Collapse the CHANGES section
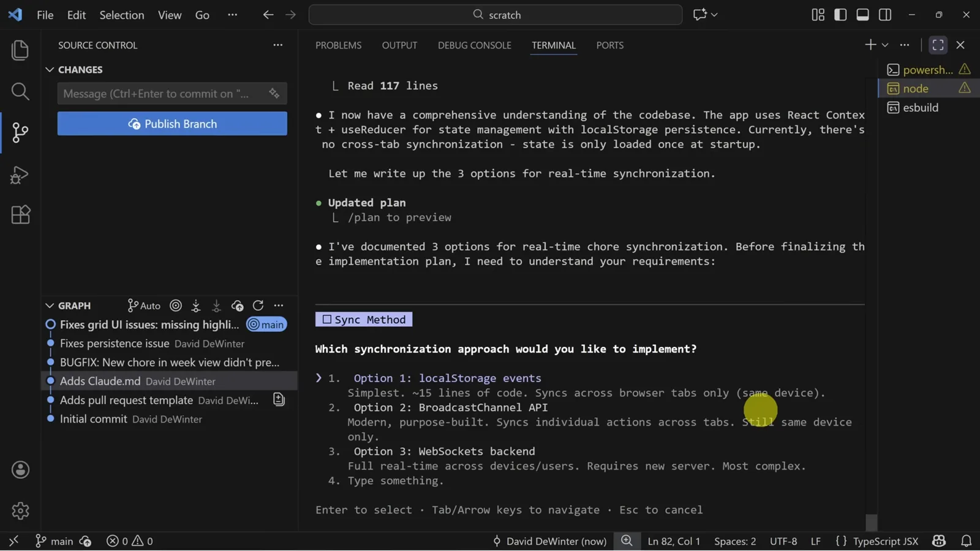Image resolution: width=980 pixels, height=551 pixels. [50, 70]
